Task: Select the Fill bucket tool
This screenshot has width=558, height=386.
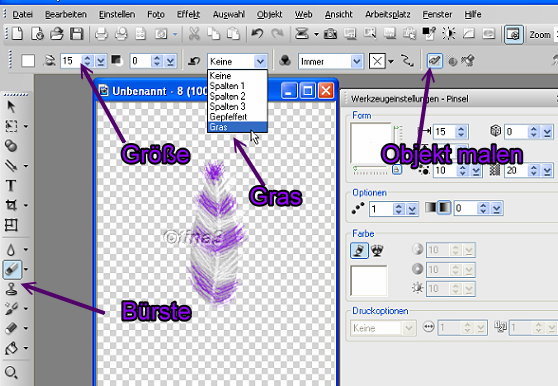Action: [x=11, y=348]
